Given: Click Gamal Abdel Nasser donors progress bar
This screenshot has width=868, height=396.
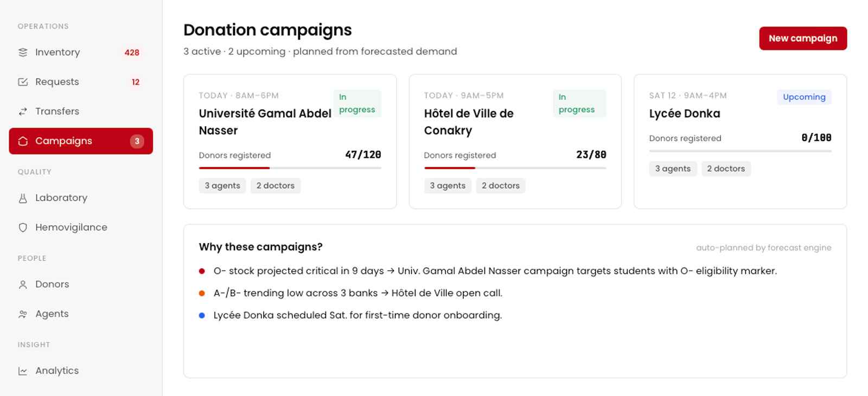Looking at the screenshot, I should [290, 168].
